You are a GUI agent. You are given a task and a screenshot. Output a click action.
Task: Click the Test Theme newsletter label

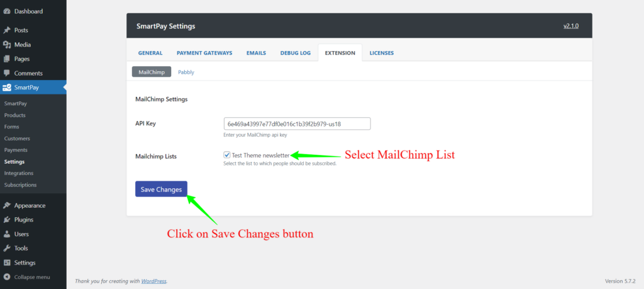tap(260, 156)
